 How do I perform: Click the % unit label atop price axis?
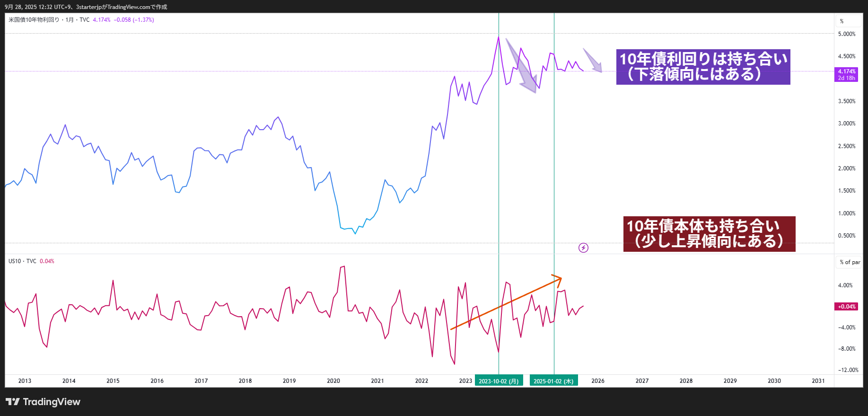(x=842, y=21)
